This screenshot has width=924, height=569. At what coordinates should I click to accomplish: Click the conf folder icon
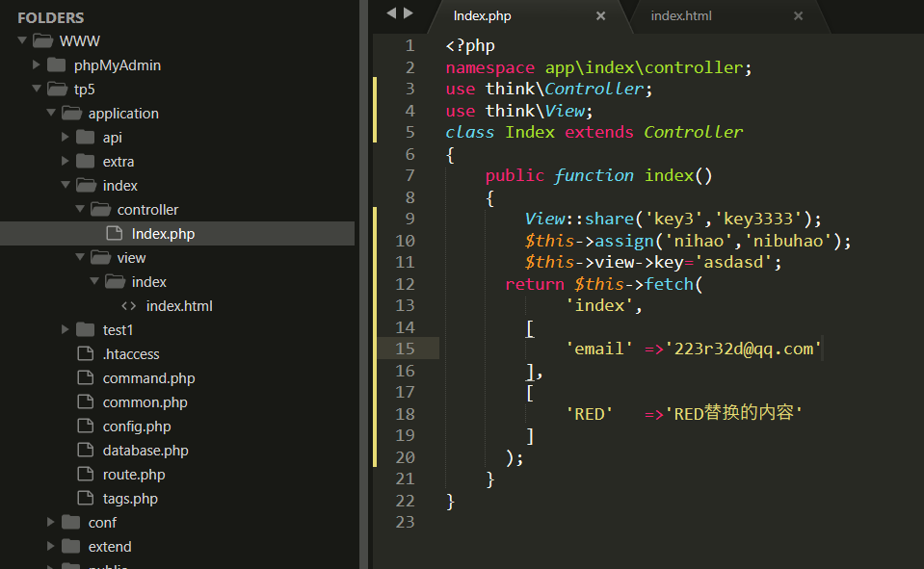pyautogui.click(x=70, y=523)
